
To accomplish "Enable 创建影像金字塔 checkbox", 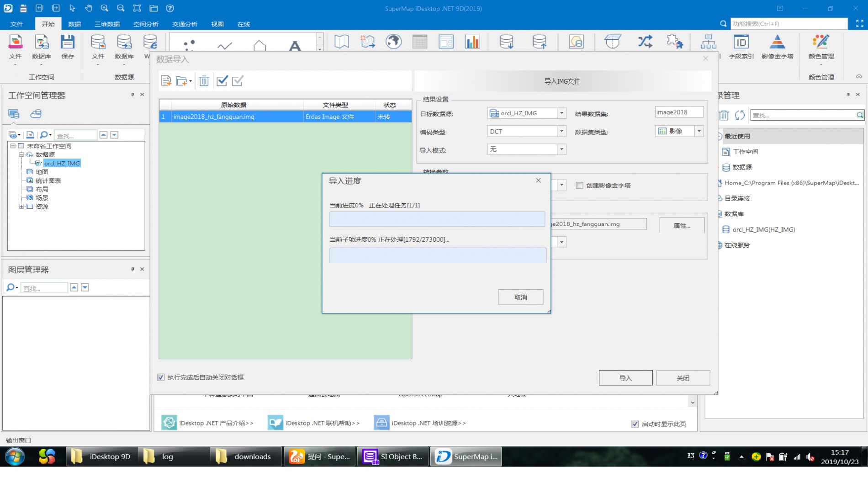I will click(579, 186).
